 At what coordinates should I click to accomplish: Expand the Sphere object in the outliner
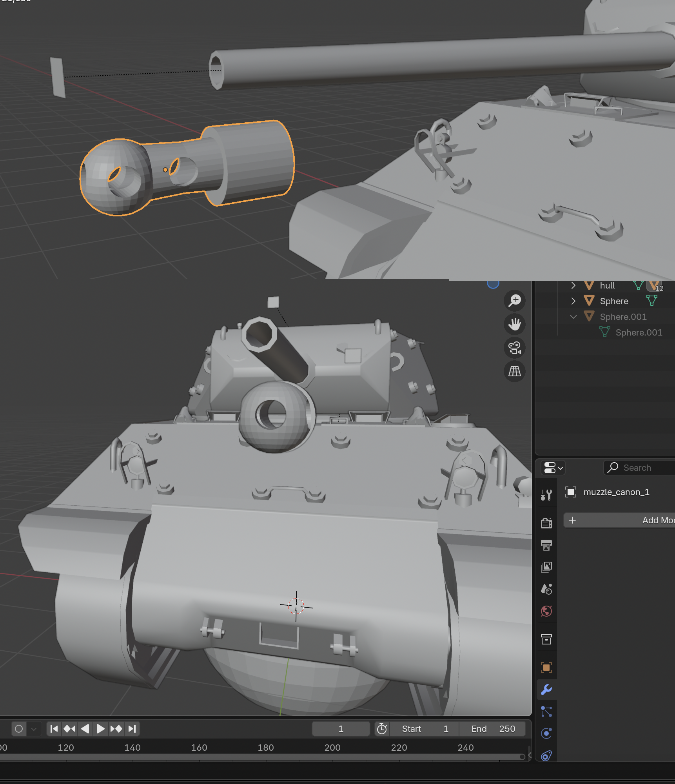click(x=573, y=301)
